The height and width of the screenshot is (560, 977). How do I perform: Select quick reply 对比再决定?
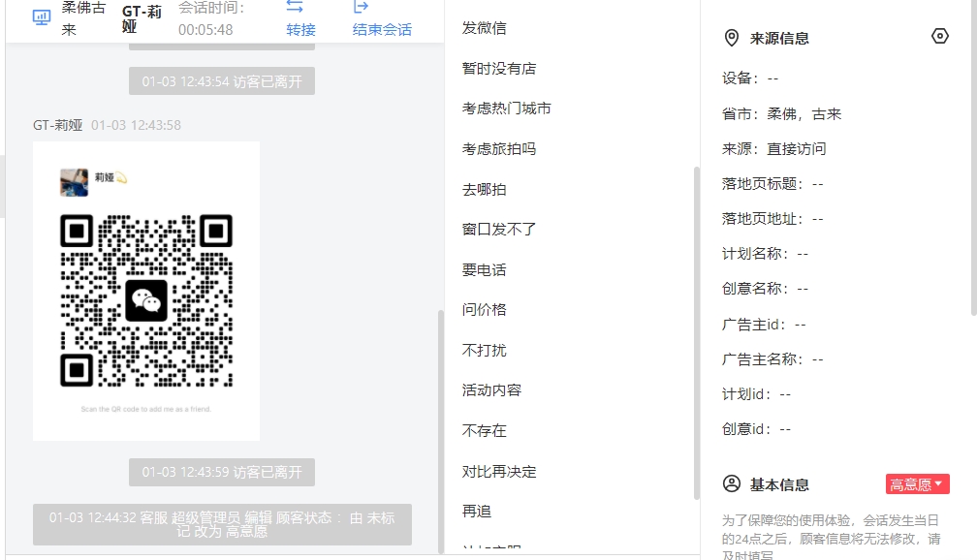click(x=499, y=472)
